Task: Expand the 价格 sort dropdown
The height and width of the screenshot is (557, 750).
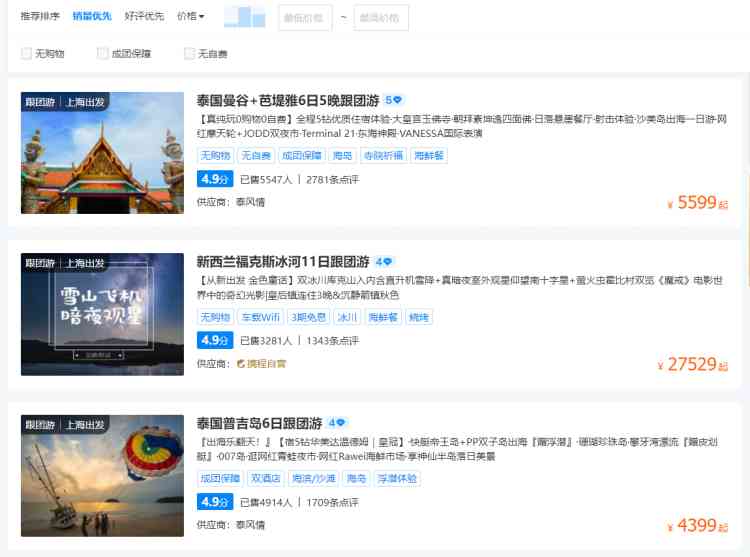Action: (x=190, y=17)
